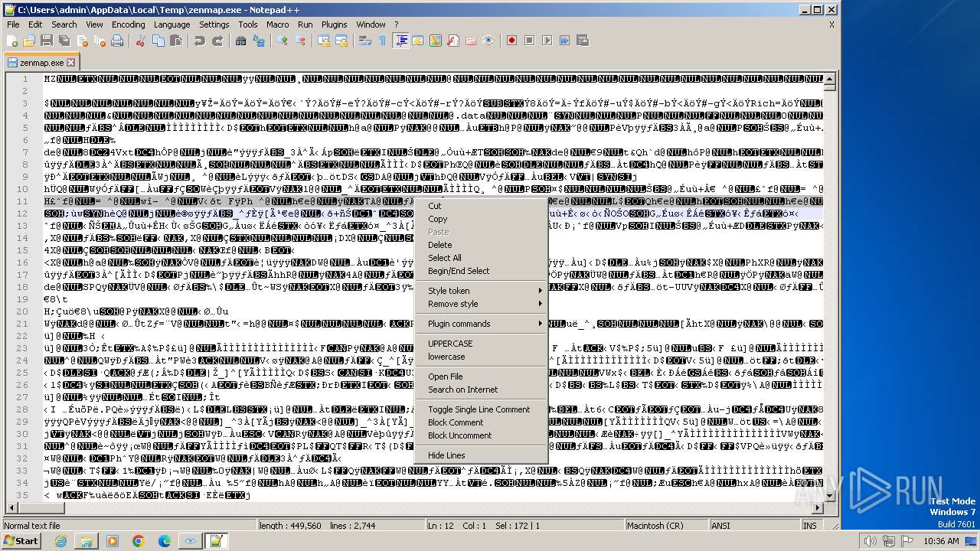Choose Select All in the context menu
The width and height of the screenshot is (980, 551).
point(482,258)
